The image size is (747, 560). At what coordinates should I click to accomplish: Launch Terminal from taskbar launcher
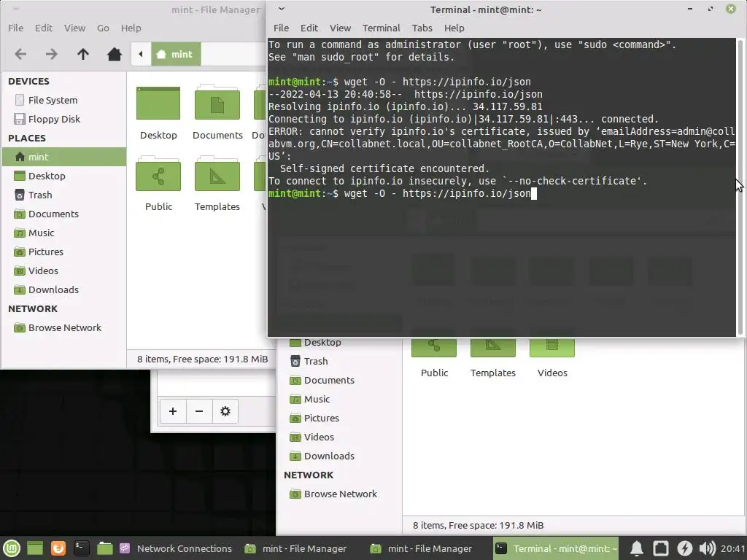click(x=82, y=548)
